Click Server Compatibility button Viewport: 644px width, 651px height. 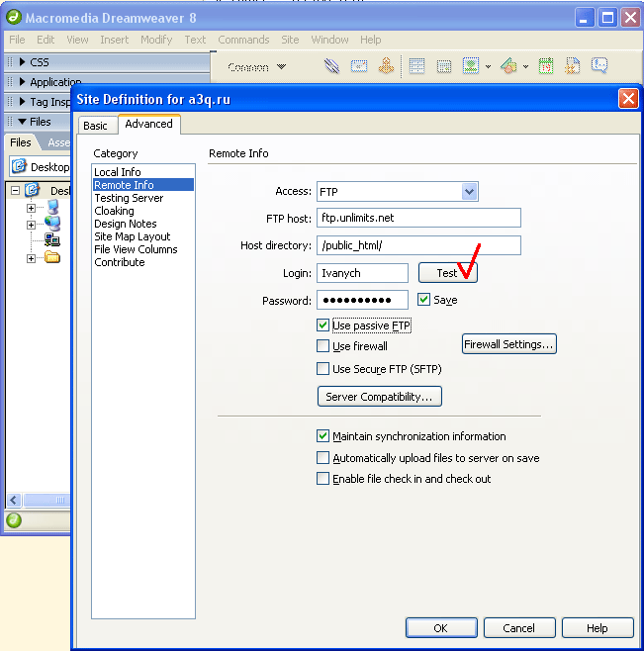tap(380, 396)
